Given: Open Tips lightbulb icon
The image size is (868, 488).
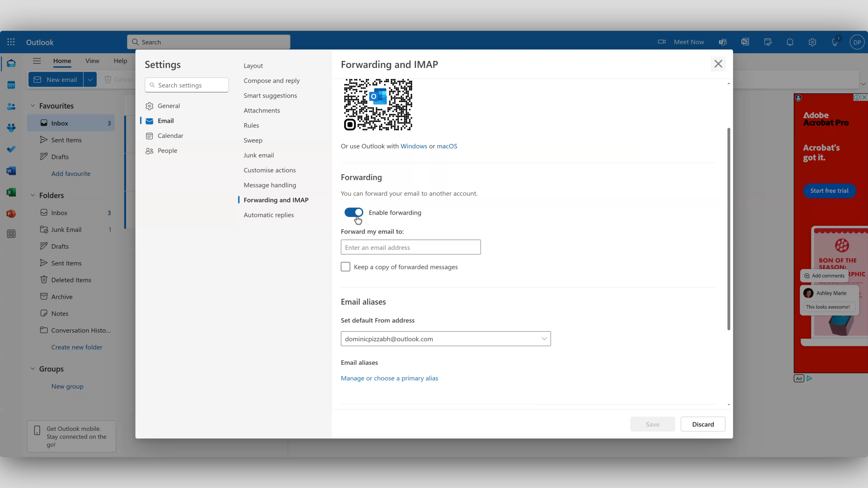Looking at the screenshot, I should coord(835,42).
